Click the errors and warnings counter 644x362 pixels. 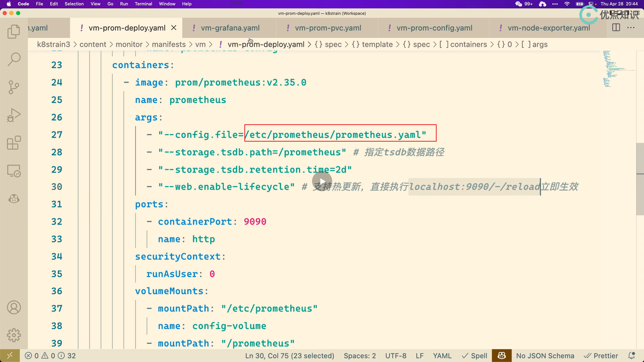coord(40,356)
